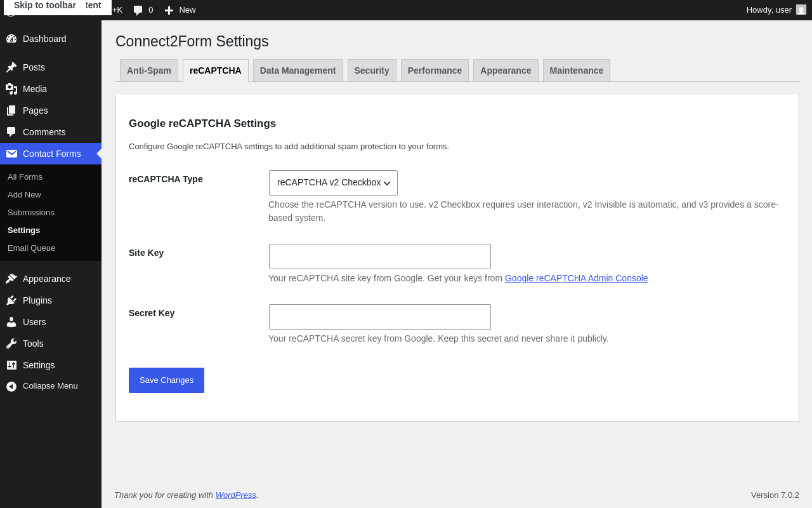This screenshot has width=812, height=508.
Task: Open the Maintenance tab
Action: point(577,70)
